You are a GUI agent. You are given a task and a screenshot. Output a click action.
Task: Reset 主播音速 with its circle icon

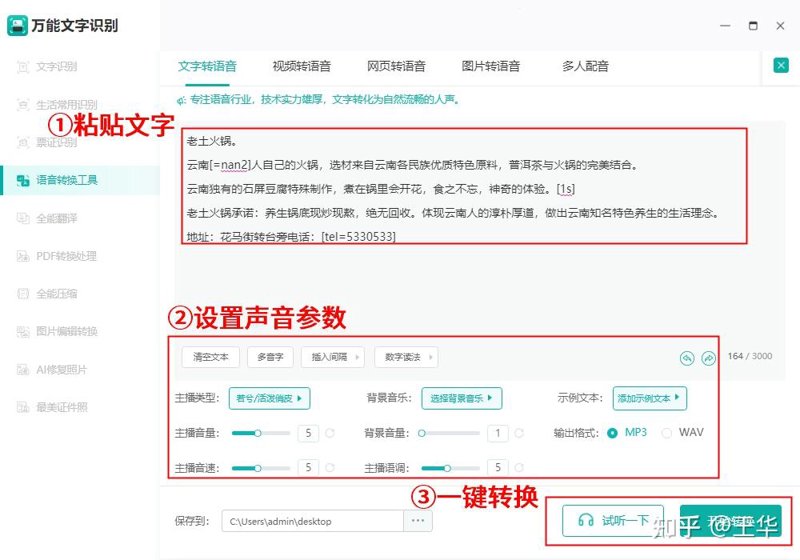[x=330, y=467]
